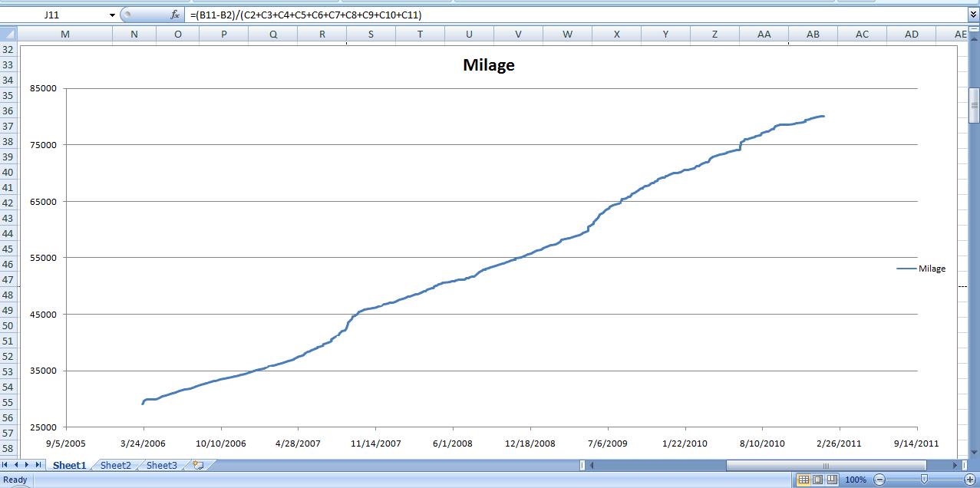980x488 pixels.
Task: Click the zoom in plus button
Action: [x=969, y=480]
